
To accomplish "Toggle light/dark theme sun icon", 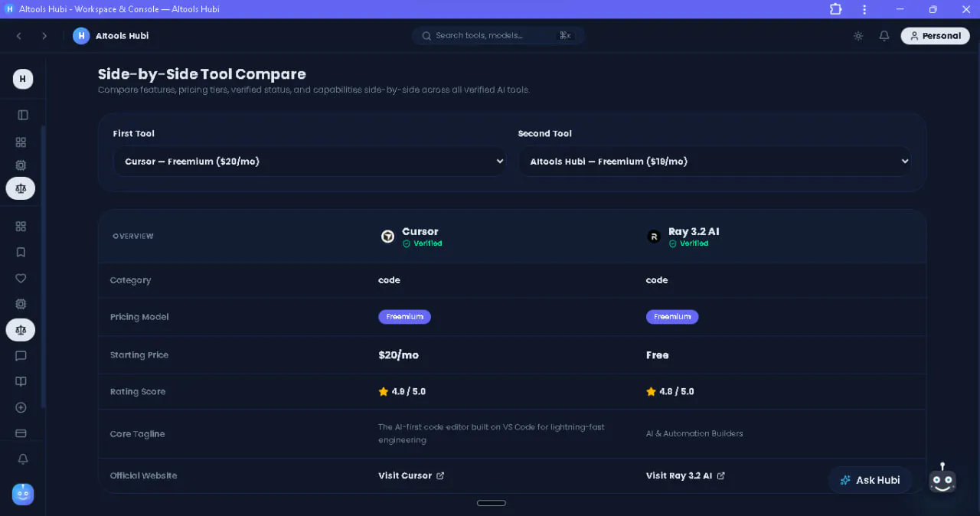I will [x=858, y=36].
